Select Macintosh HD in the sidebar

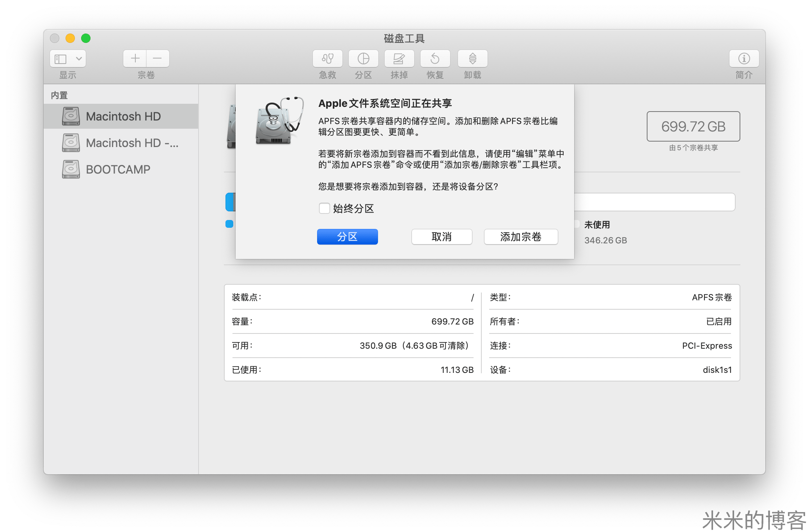tap(123, 116)
